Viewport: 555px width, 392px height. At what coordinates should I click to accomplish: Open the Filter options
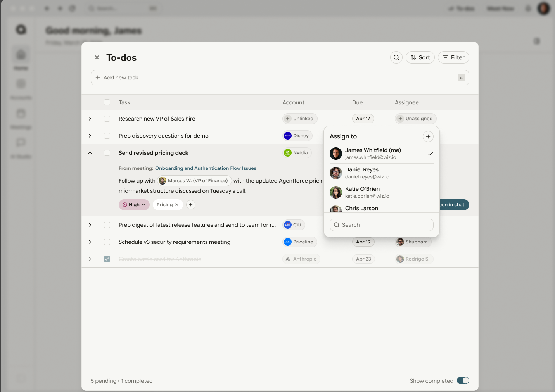click(x=453, y=57)
